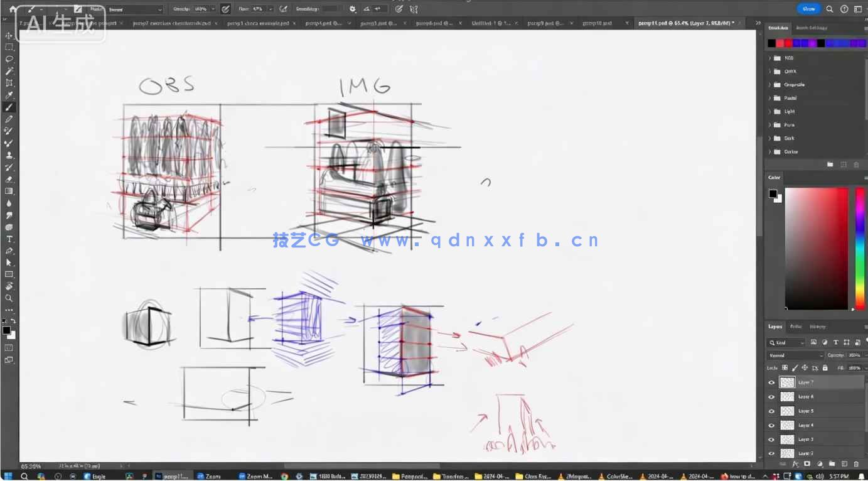Delete layer using the trash icon
Image resolution: width=868 pixels, height=481 pixels.
(x=856, y=464)
